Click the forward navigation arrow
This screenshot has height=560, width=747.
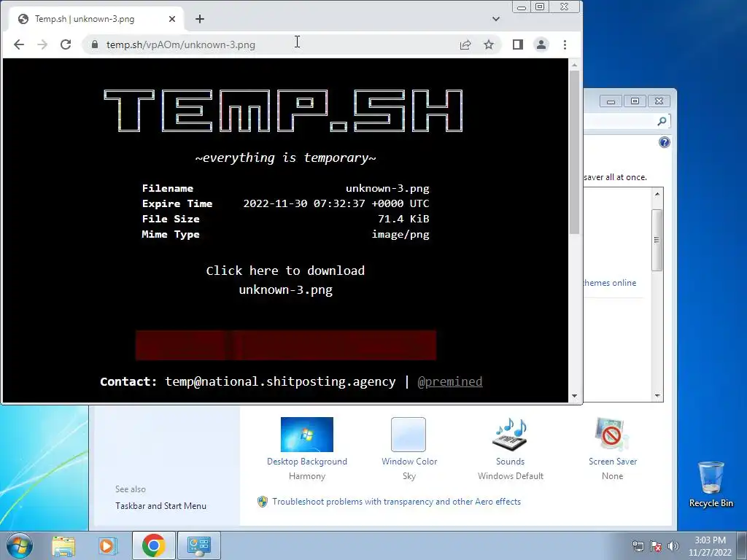(42, 44)
